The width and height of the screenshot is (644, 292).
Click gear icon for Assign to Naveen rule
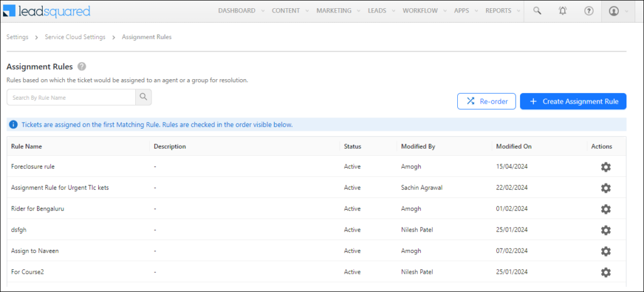coord(606,251)
